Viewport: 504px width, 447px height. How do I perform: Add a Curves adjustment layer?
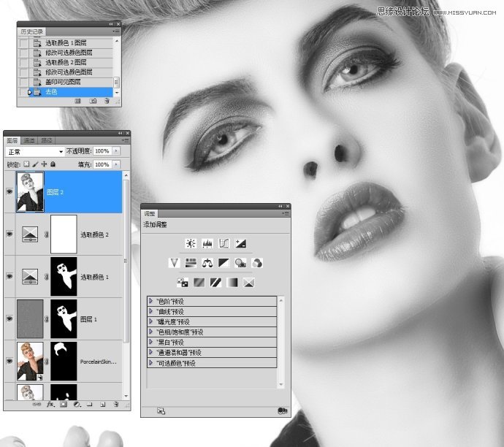pos(224,243)
